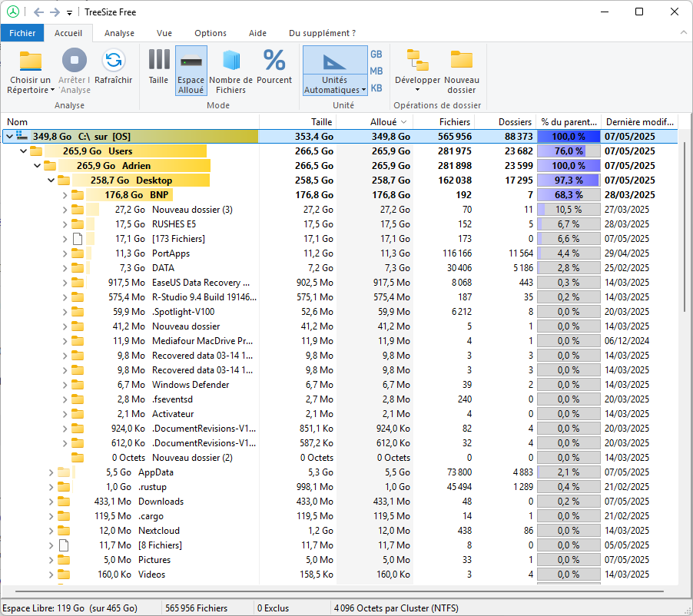Open the quick access toolbar dropdown
Screen dimensions: 693x616
pyautogui.click(x=69, y=13)
